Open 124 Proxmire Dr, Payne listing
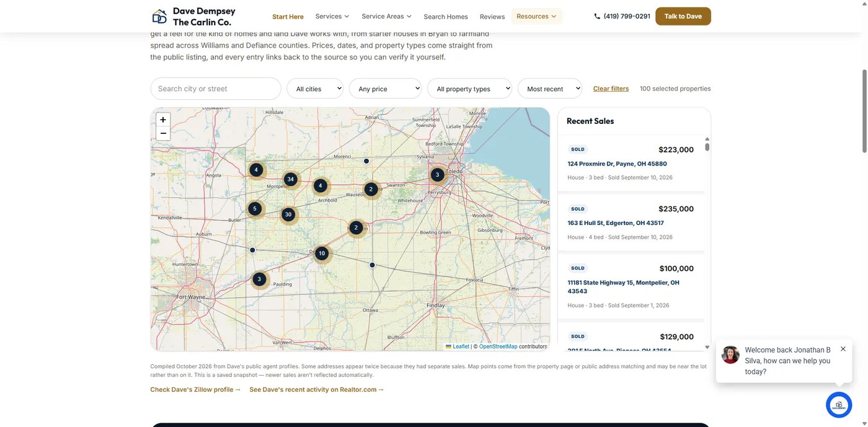This screenshot has width=868, height=427. [x=617, y=164]
